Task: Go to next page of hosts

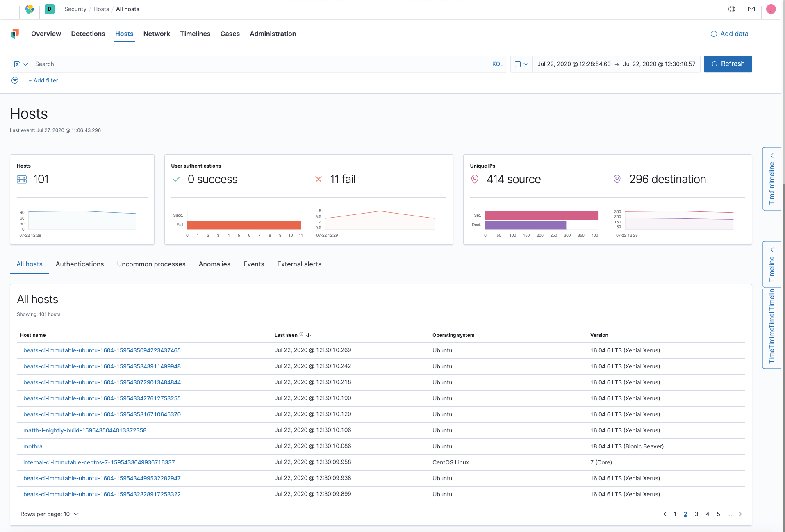Action: [x=740, y=514]
